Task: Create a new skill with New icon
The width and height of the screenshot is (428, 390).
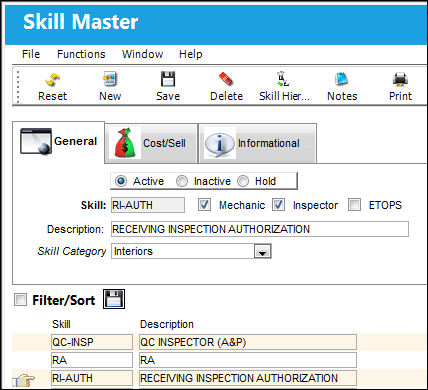Action: pyautogui.click(x=110, y=87)
